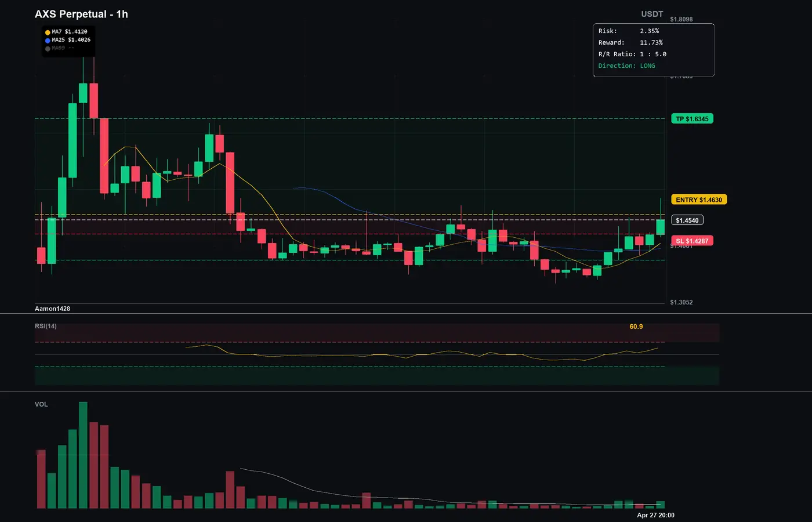Select the MA7 $1.4120 legend value
This screenshot has height=522, width=812.
coord(70,32)
